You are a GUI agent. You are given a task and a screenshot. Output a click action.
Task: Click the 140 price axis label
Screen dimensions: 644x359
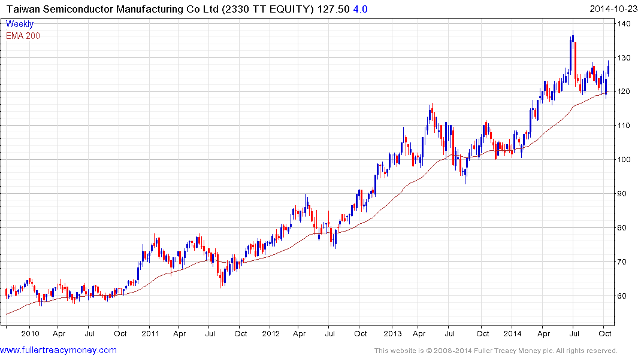point(627,24)
